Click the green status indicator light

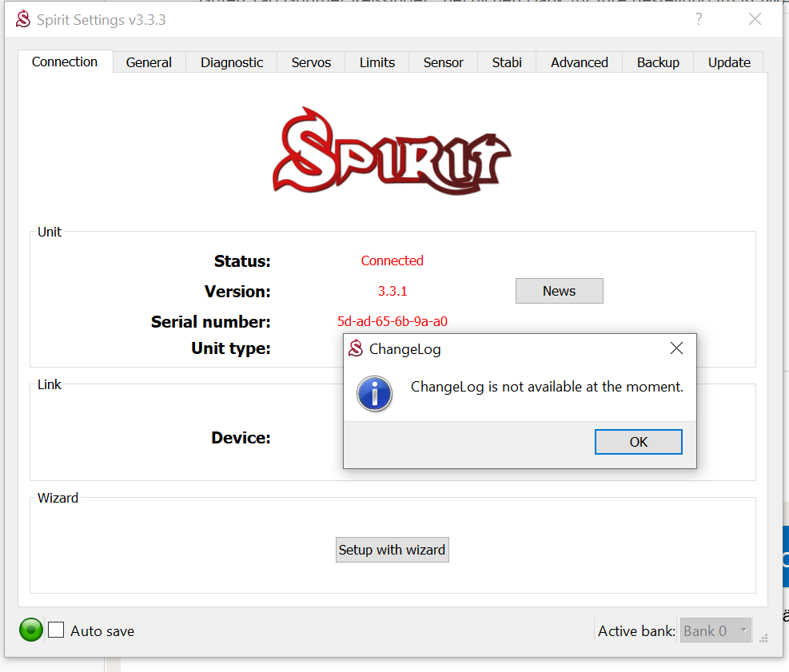coord(31,630)
